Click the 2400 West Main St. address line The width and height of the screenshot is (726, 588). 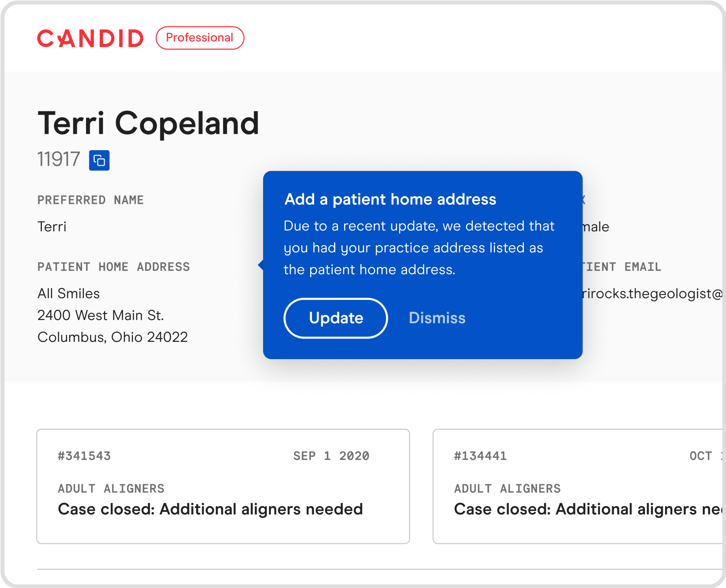[x=101, y=315]
